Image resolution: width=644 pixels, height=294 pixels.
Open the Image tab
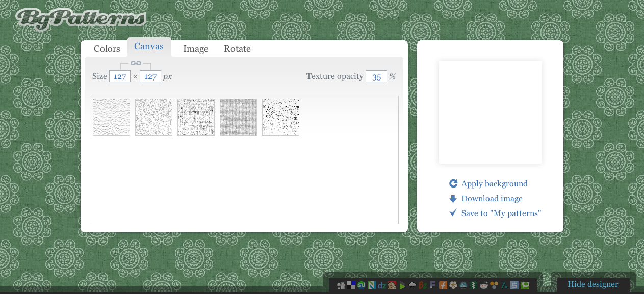tap(196, 49)
